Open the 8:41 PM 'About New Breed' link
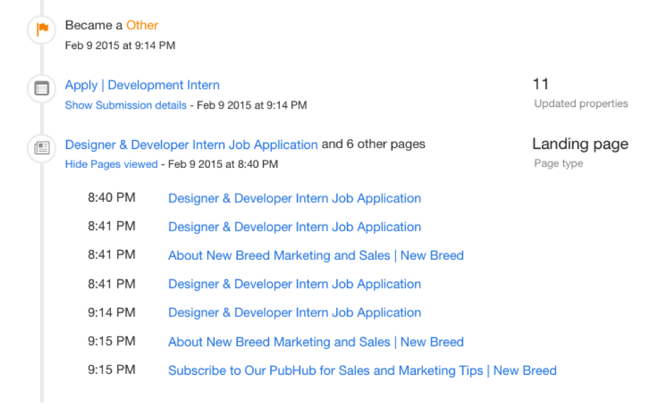This screenshot has width=650, height=403. point(315,255)
